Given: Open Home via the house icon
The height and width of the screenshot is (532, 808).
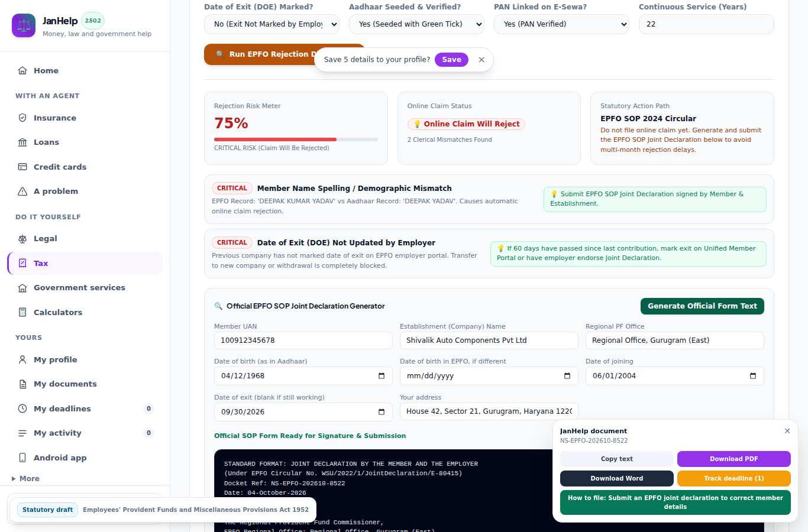Looking at the screenshot, I should pyautogui.click(x=22, y=70).
